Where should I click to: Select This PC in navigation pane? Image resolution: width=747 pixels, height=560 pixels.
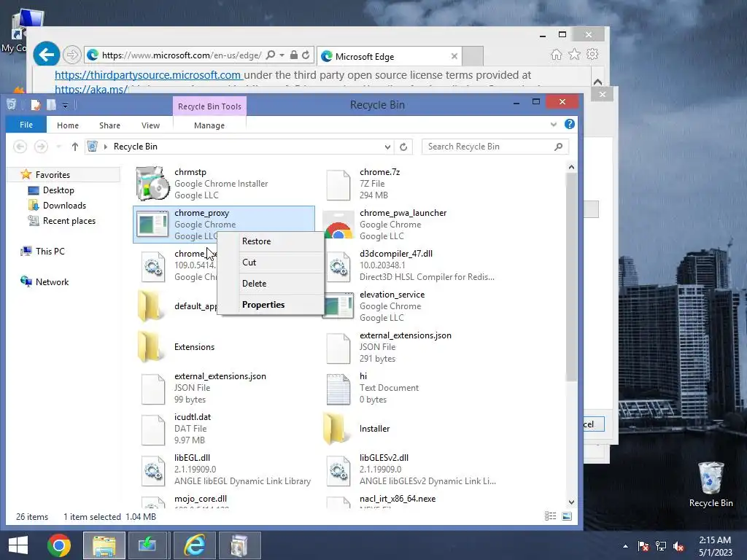50,252
